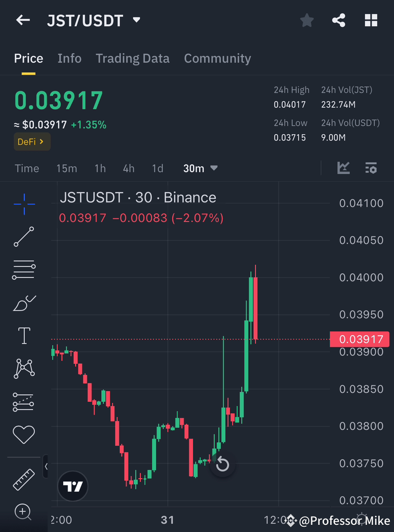This screenshot has height=532, width=394.
Task: Collapse the drawing toolbar with the chevron
Action: click(46, 467)
